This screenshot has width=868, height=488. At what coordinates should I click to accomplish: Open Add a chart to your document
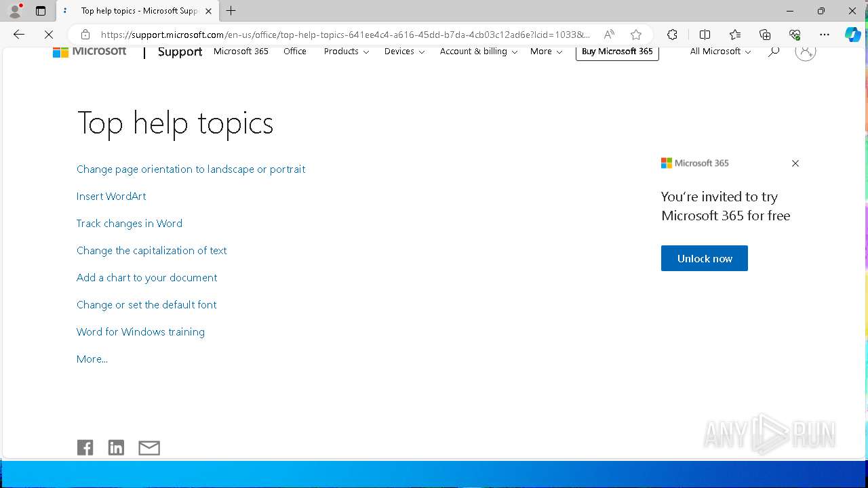point(146,278)
